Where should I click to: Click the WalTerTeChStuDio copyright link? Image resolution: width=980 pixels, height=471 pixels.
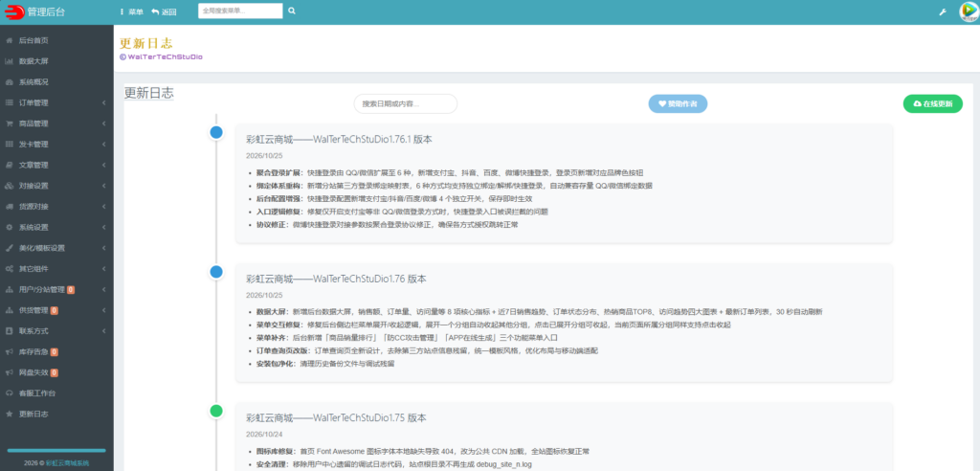(161, 56)
